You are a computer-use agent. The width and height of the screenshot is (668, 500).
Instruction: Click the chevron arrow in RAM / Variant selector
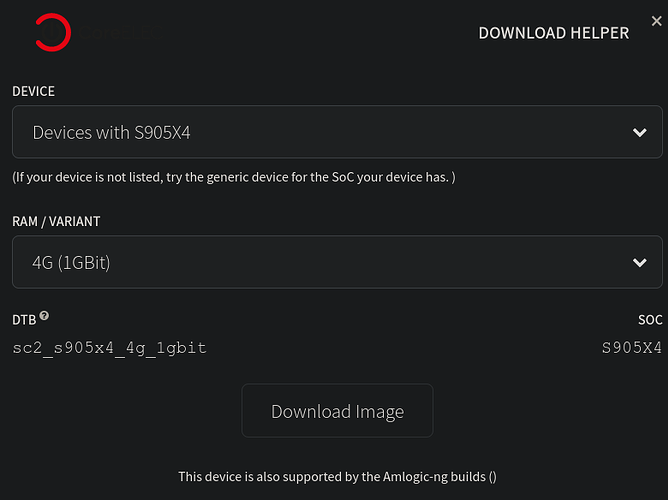click(x=640, y=262)
